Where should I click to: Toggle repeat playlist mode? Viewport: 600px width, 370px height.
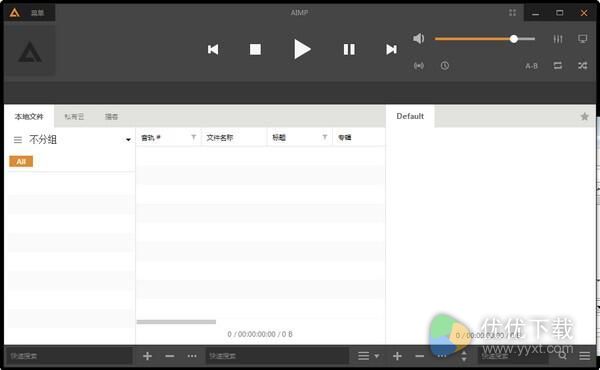click(x=558, y=66)
